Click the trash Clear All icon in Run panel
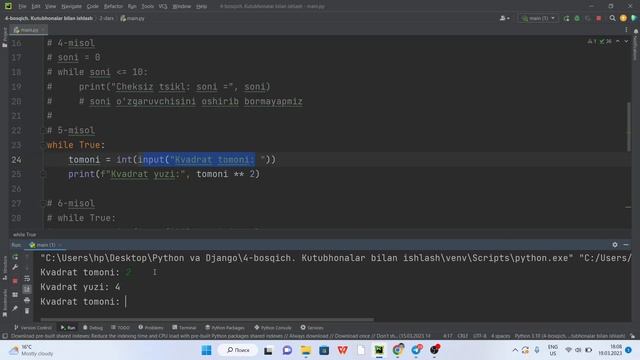Screen dimensions: 640x360 [27, 311]
